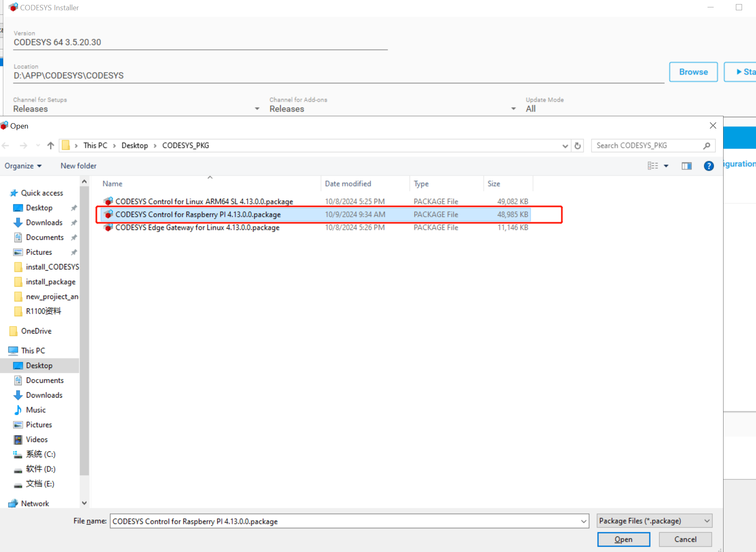Click Desktop in the breadcrumb path
This screenshot has height=552, width=756.
click(135, 145)
